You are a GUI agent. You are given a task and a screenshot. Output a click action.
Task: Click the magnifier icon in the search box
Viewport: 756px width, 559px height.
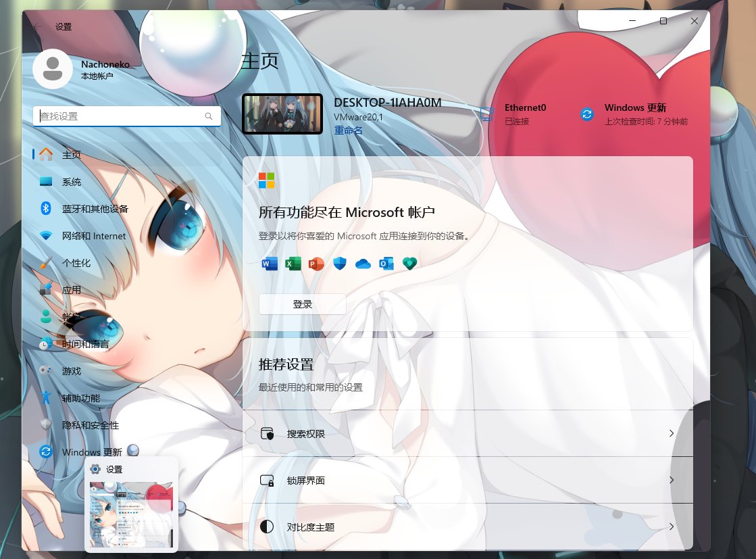coord(209,116)
